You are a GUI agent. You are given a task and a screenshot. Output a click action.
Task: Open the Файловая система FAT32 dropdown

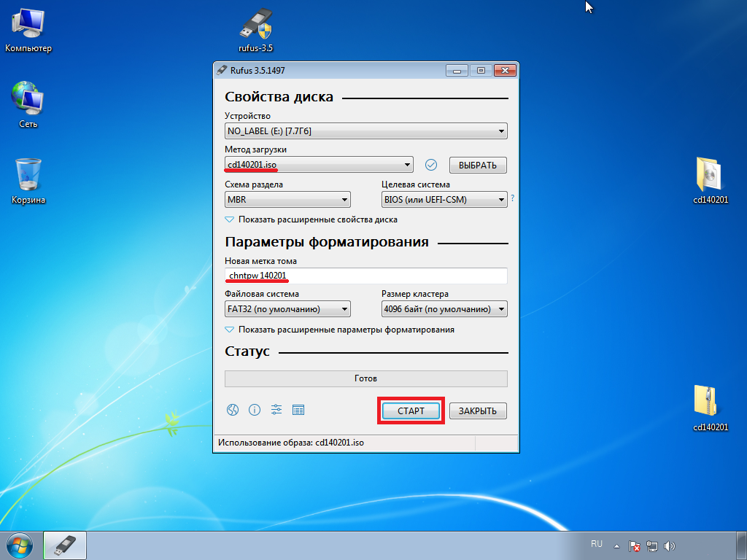pyautogui.click(x=287, y=309)
